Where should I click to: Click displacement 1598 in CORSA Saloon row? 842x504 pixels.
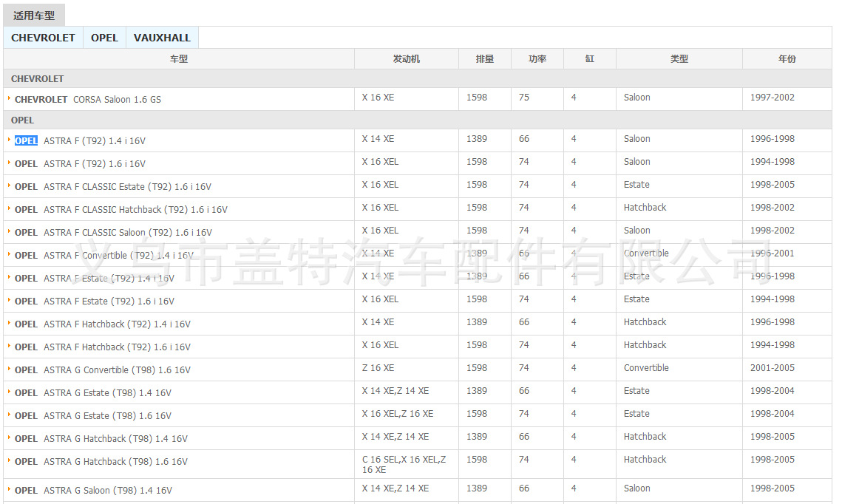coord(476,97)
